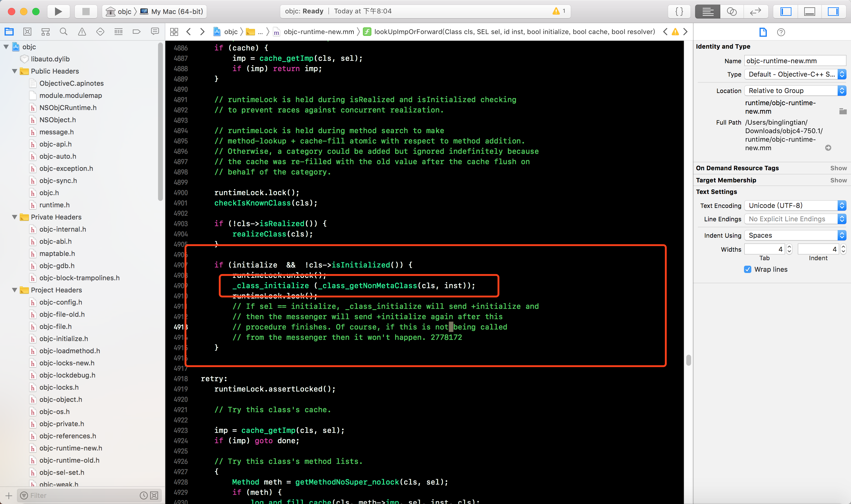Open the Breakpoint navigator icon
Image resolution: width=851 pixels, height=504 pixels.
[x=136, y=32]
